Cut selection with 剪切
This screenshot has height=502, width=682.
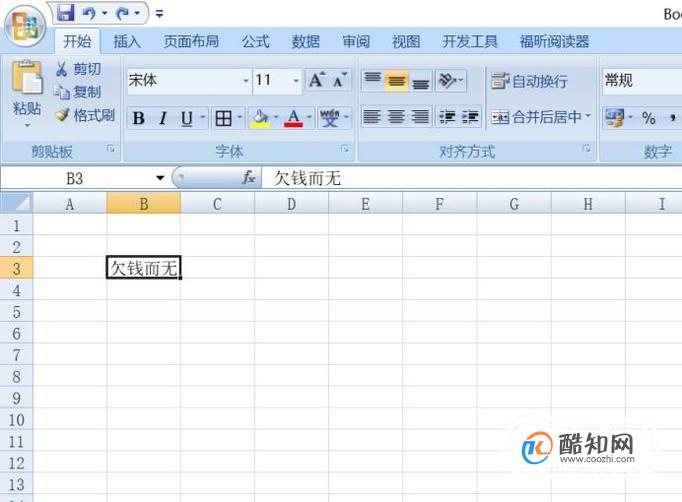tap(78, 69)
